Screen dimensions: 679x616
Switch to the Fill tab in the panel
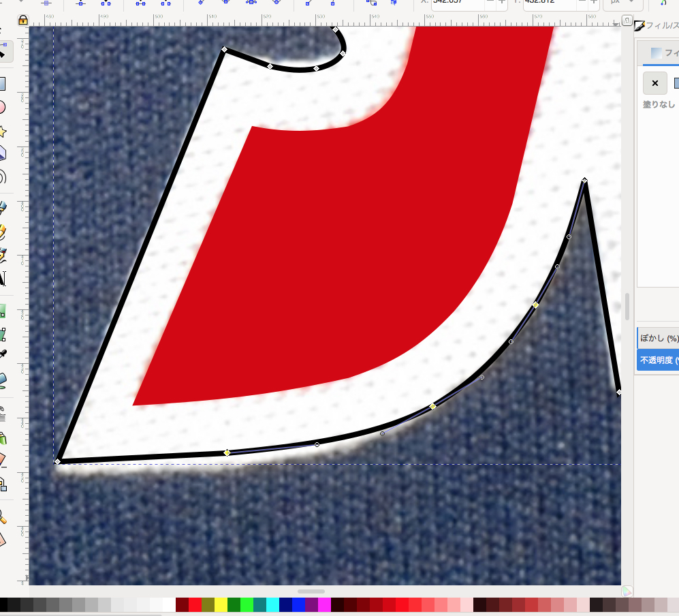[661, 53]
